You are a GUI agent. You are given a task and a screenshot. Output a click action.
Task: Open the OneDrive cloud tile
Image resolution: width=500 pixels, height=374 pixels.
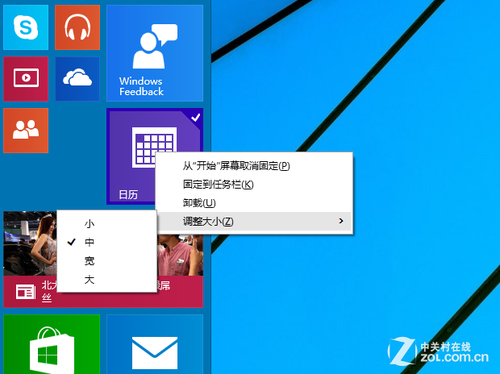click(77, 79)
